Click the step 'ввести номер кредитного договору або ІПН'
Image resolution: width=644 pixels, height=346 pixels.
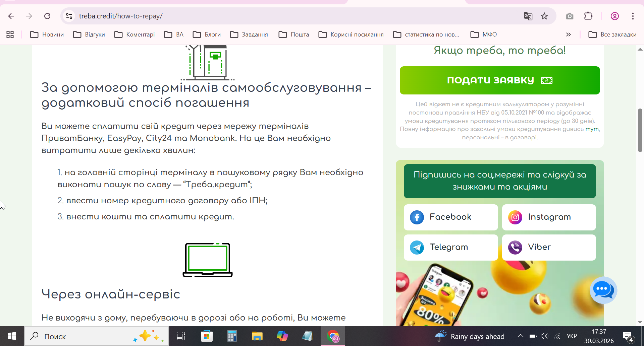pyautogui.click(x=167, y=201)
